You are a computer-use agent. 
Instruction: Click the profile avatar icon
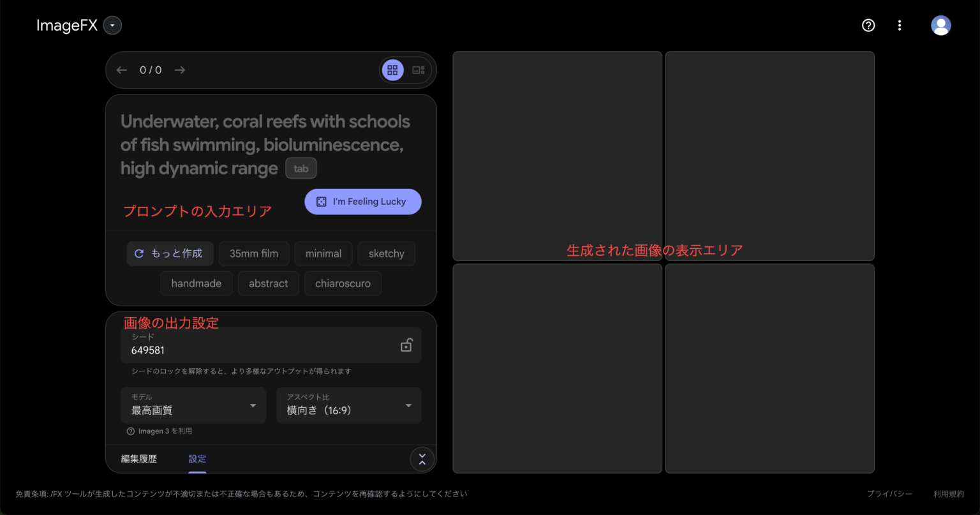point(940,26)
